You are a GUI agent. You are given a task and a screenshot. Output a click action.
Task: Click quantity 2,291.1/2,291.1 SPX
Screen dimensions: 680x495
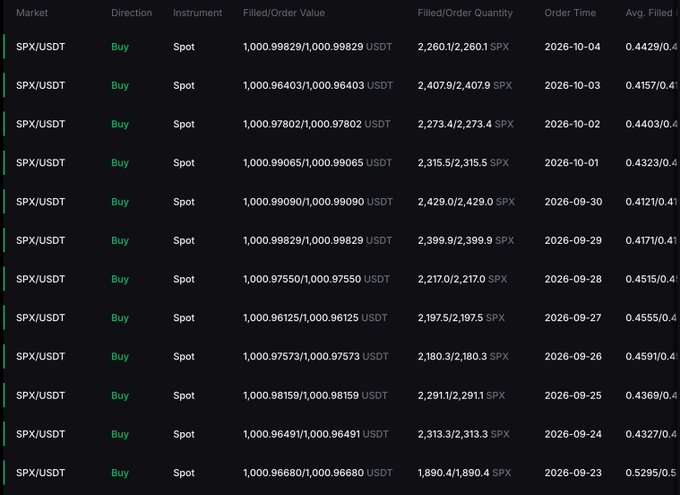click(x=461, y=395)
